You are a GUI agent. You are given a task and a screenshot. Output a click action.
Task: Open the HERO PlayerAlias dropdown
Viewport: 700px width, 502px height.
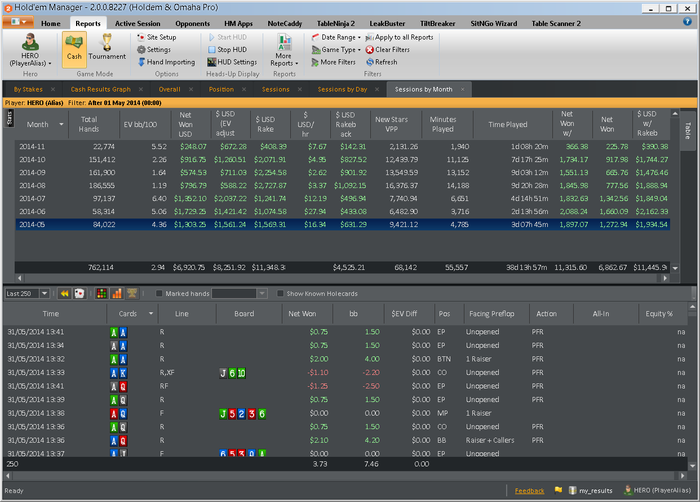[30, 52]
